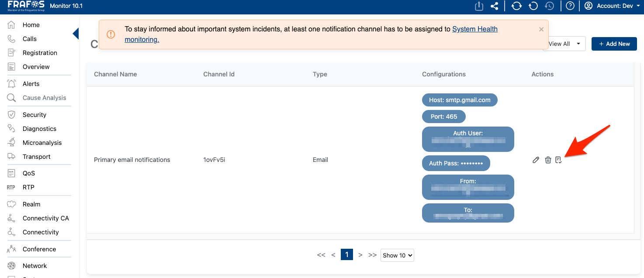Viewport: 644px width, 278px height.
Task: Click the export upload icon in top bar
Action: coord(479,6)
